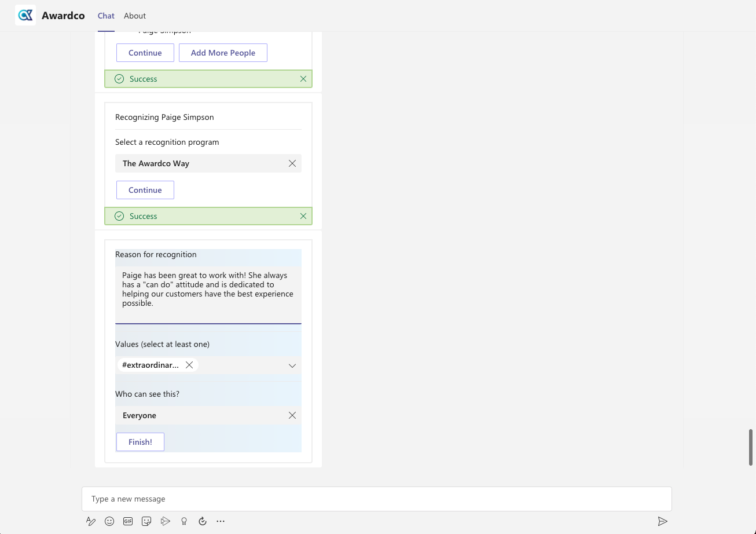Open the emoji picker
Viewport: 756px width, 534px height.
coord(109,521)
